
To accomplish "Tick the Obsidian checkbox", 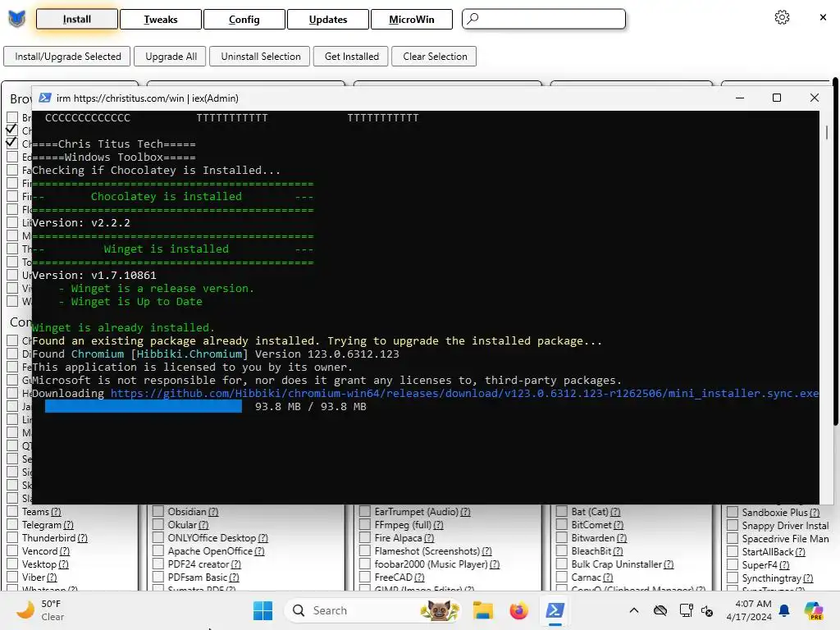I will [x=158, y=512].
